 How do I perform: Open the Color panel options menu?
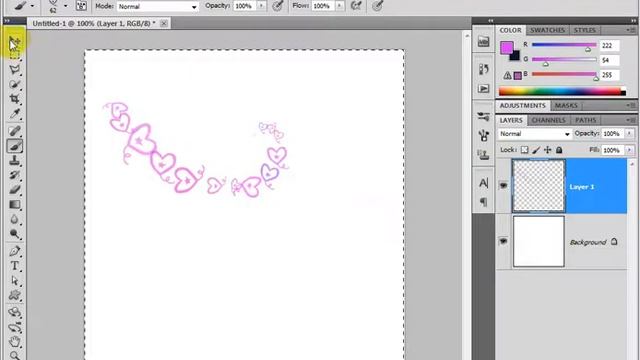point(631,30)
